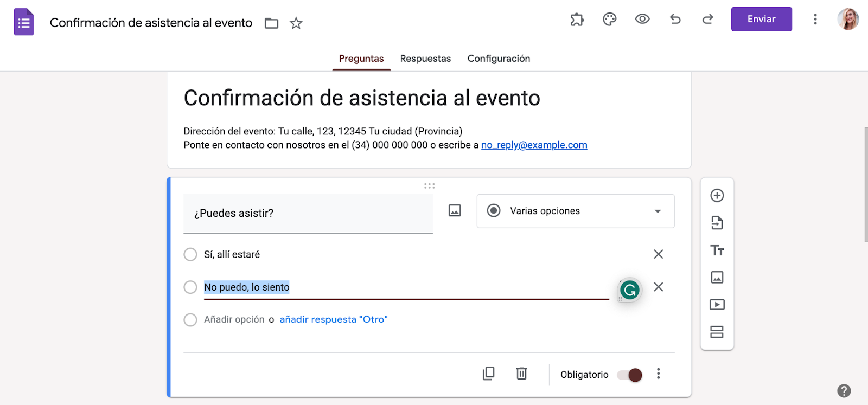Switch to the Configuración tab
This screenshot has width=868, height=405.
coord(499,59)
